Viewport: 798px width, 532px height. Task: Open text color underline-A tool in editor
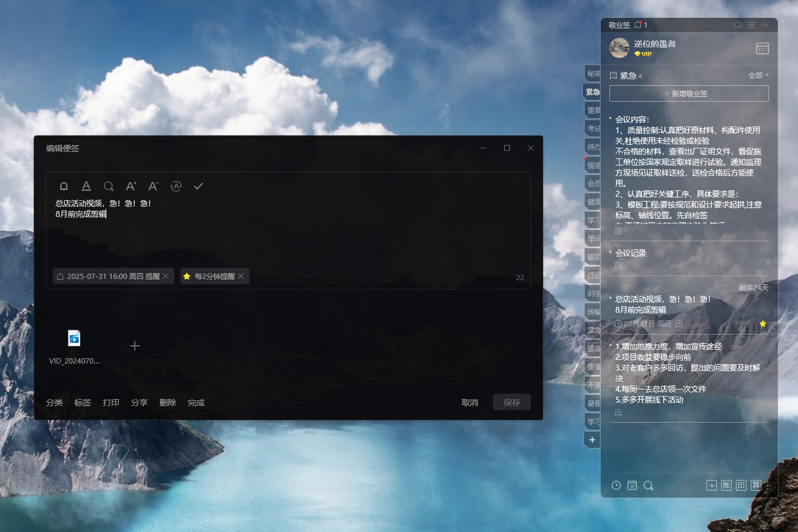point(86,186)
